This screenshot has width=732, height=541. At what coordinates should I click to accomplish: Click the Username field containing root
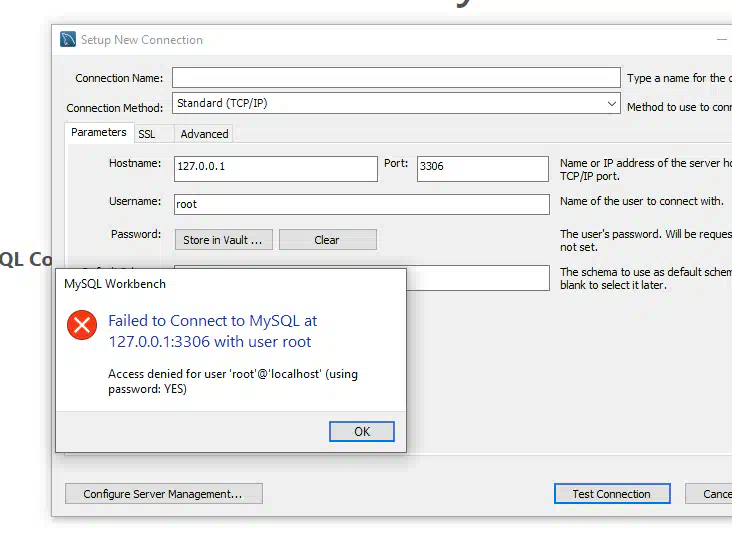point(361,204)
